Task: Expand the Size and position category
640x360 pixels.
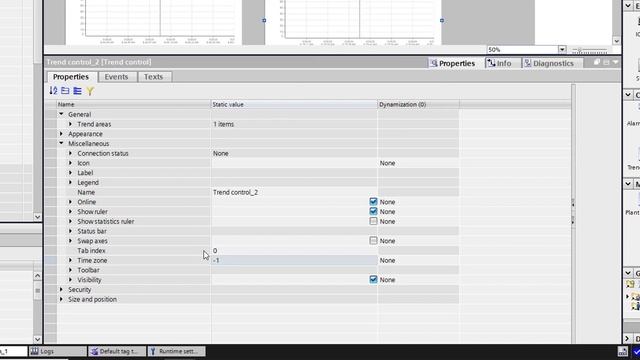Action: click(x=61, y=299)
